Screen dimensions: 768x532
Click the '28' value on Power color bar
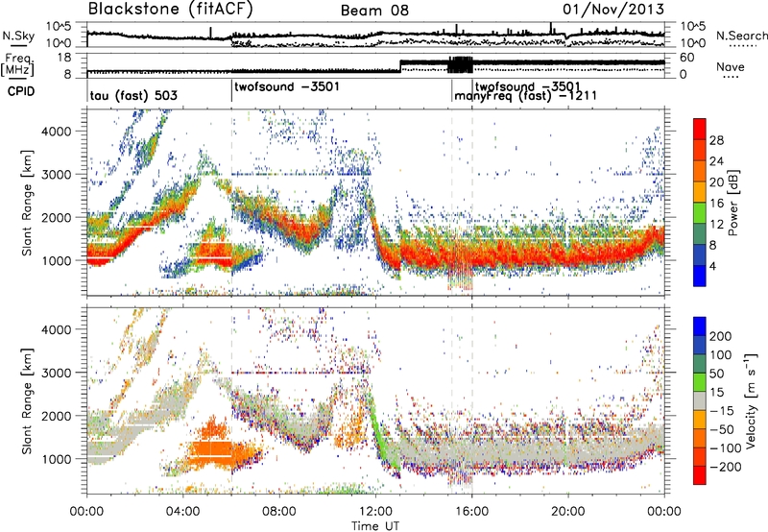click(716, 140)
